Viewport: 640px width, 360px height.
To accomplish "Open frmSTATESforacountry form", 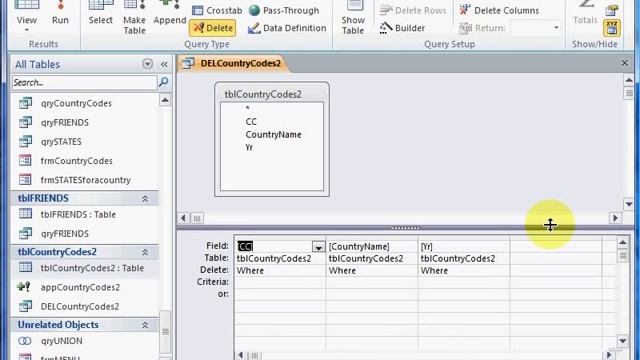I will [x=85, y=180].
